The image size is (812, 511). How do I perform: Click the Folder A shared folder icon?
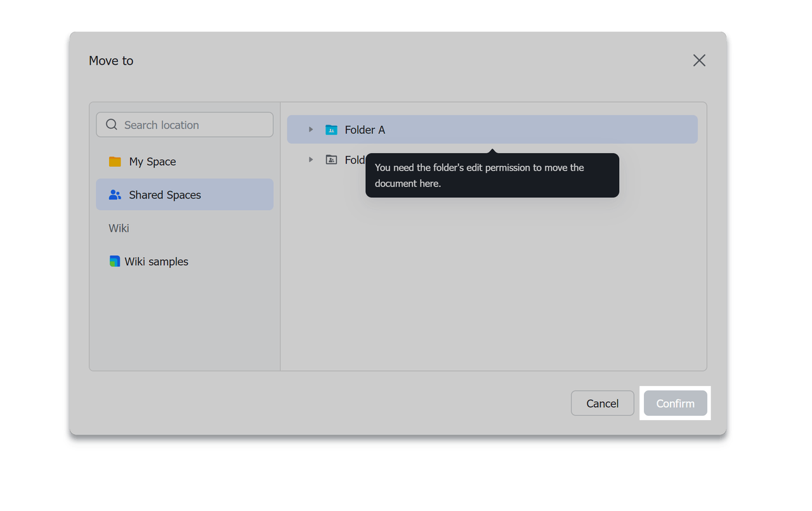pos(331,129)
